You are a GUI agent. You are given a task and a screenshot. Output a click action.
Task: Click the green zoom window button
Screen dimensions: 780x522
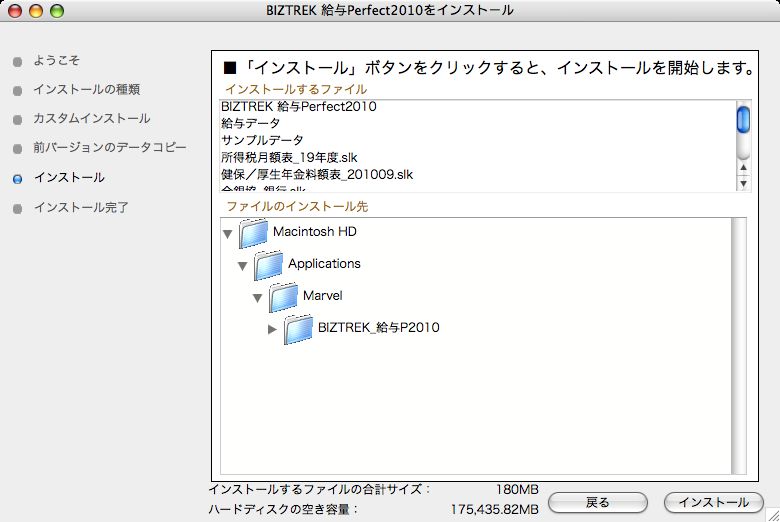[57, 11]
